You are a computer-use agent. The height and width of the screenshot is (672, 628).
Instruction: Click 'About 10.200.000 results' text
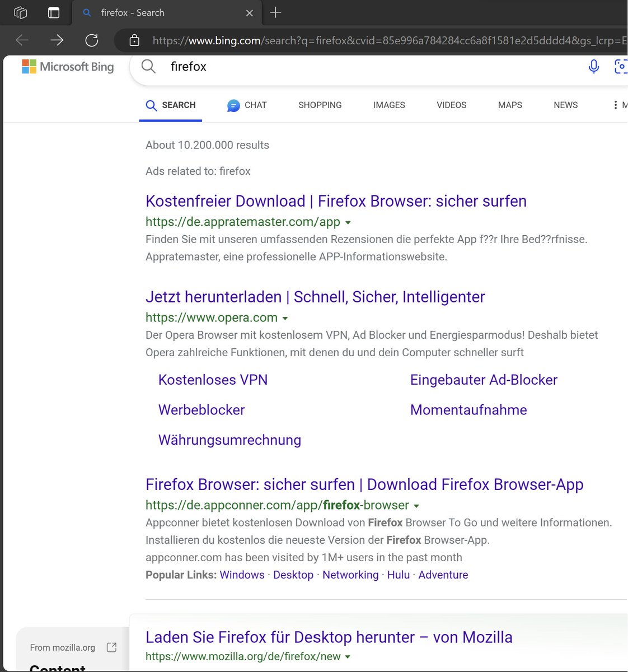point(207,145)
